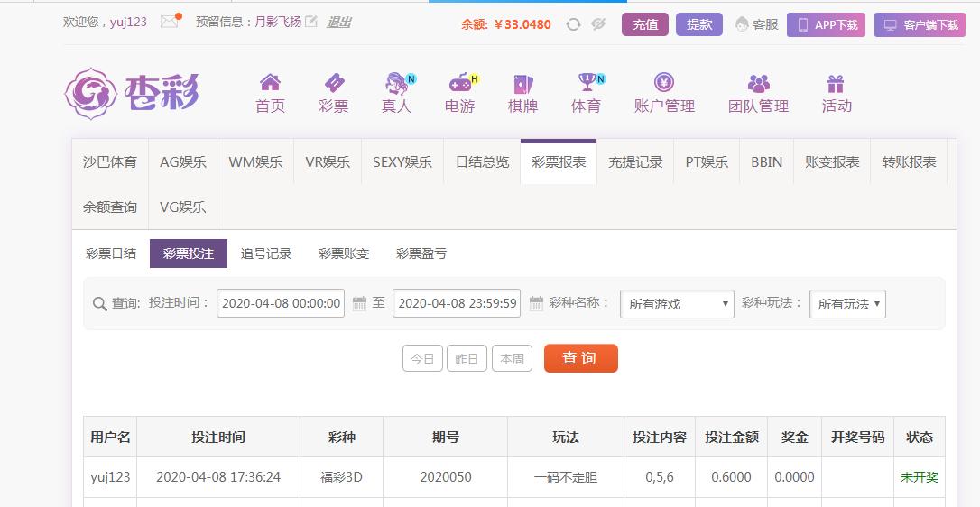This screenshot has height=507, width=980.
Task: Open the 活动 gift box icon
Action: pyautogui.click(x=836, y=83)
